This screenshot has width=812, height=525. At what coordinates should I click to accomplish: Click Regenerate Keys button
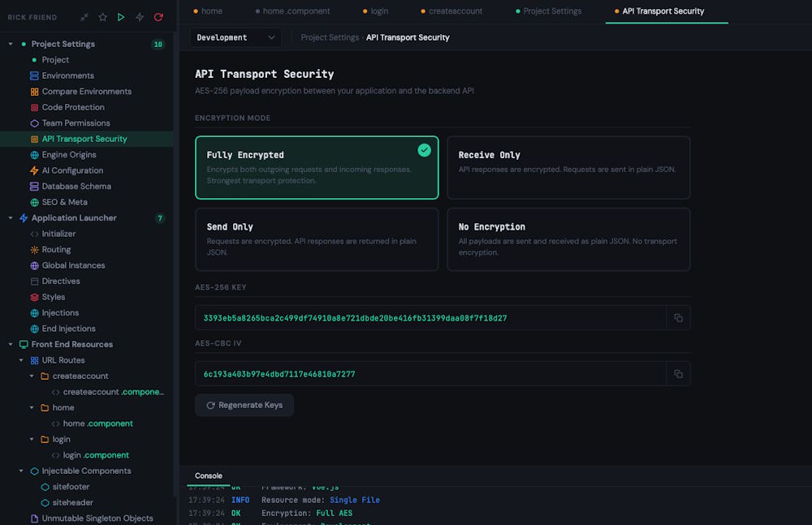244,405
